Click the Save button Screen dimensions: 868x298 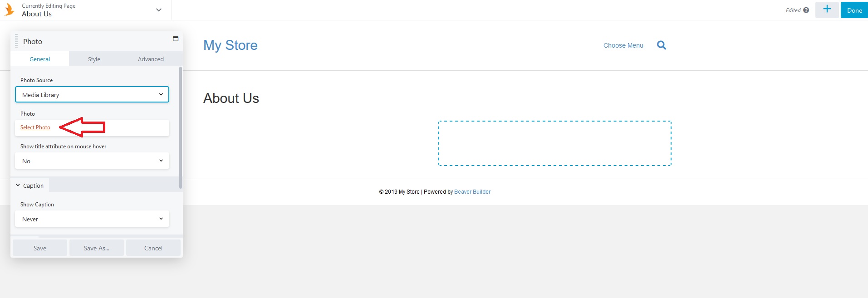coord(40,248)
